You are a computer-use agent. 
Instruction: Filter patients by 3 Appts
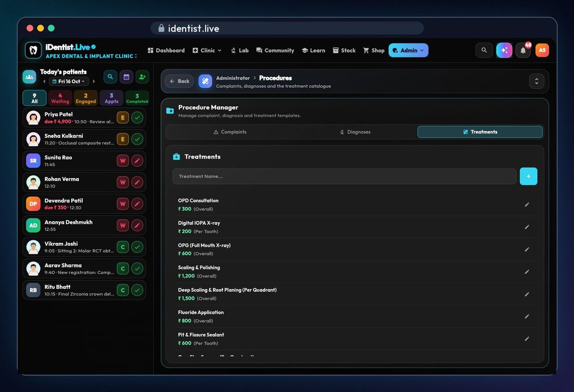point(111,98)
